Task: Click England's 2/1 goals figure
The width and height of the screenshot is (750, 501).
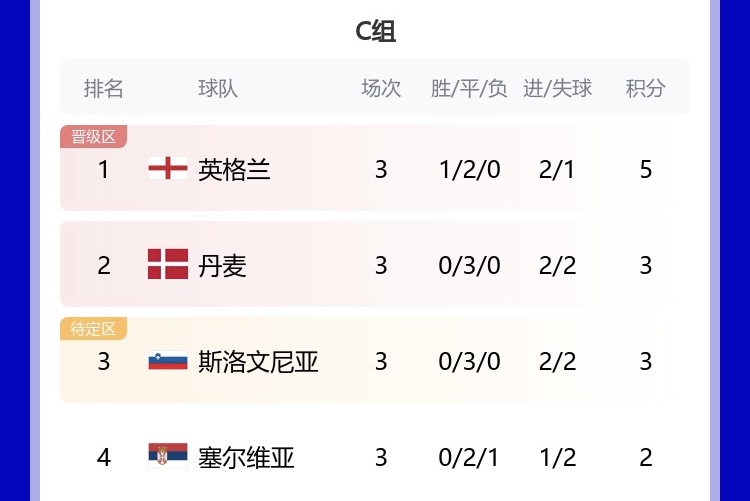Action: [557, 169]
